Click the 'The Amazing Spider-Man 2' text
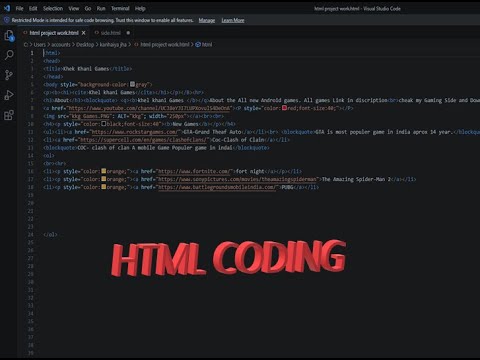Viewport: 480px width, 360px height. (356, 179)
